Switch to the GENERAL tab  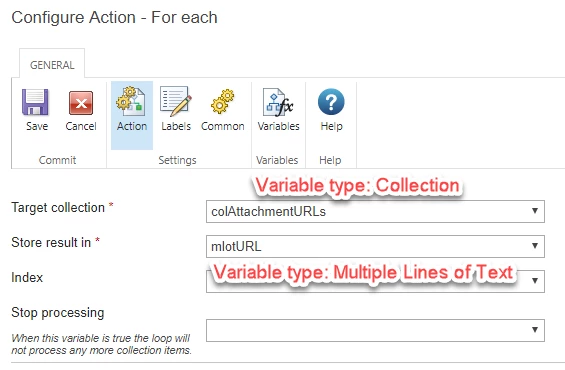click(x=52, y=65)
